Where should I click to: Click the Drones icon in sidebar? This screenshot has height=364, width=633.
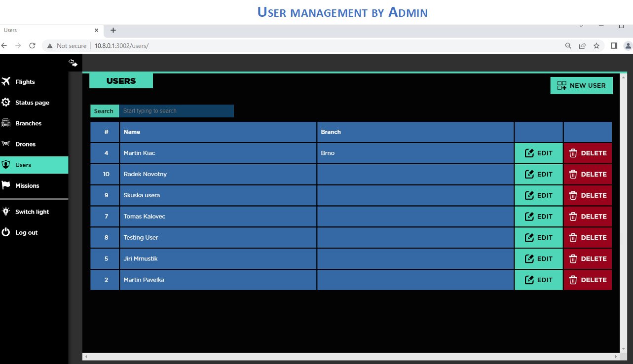coord(6,144)
